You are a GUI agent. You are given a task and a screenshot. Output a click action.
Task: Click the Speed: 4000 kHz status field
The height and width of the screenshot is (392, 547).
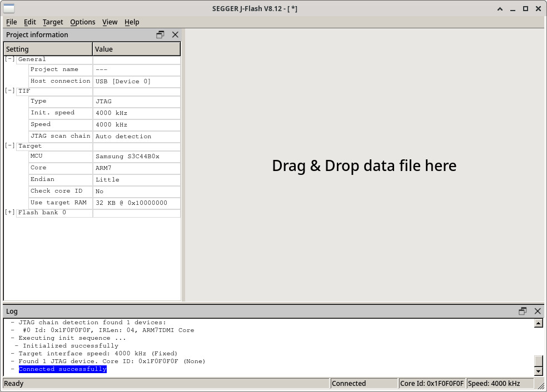tap(500, 384)
